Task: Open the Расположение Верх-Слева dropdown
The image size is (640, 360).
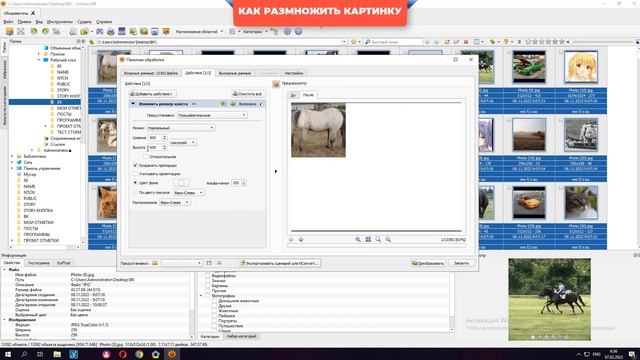Action: coord(174,202)
